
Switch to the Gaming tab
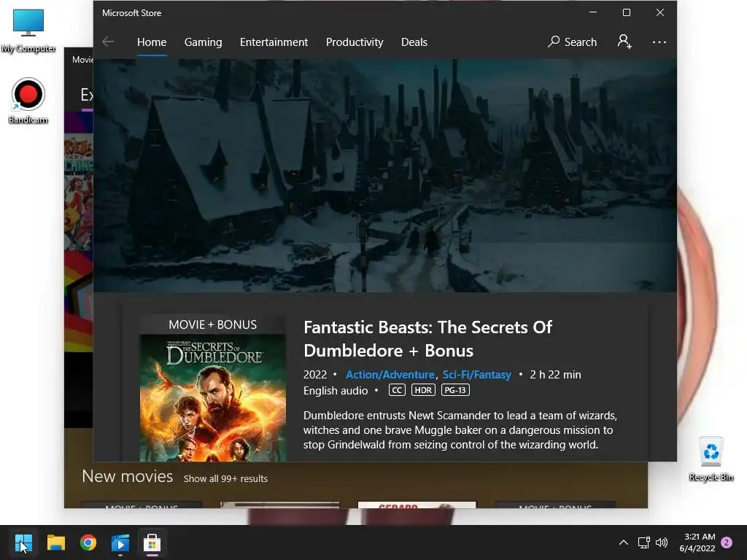pos(203,42)
